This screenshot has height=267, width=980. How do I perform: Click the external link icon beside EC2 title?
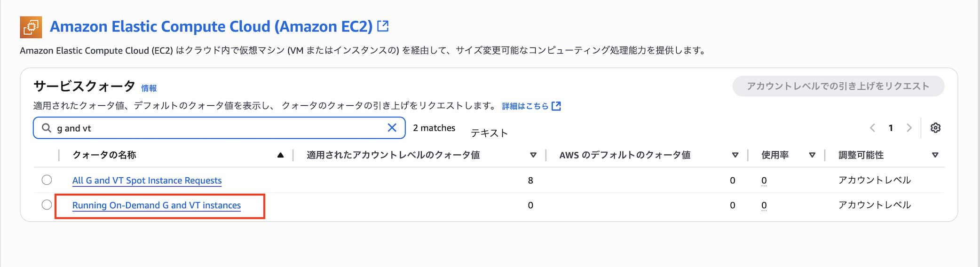coord(383,26)
